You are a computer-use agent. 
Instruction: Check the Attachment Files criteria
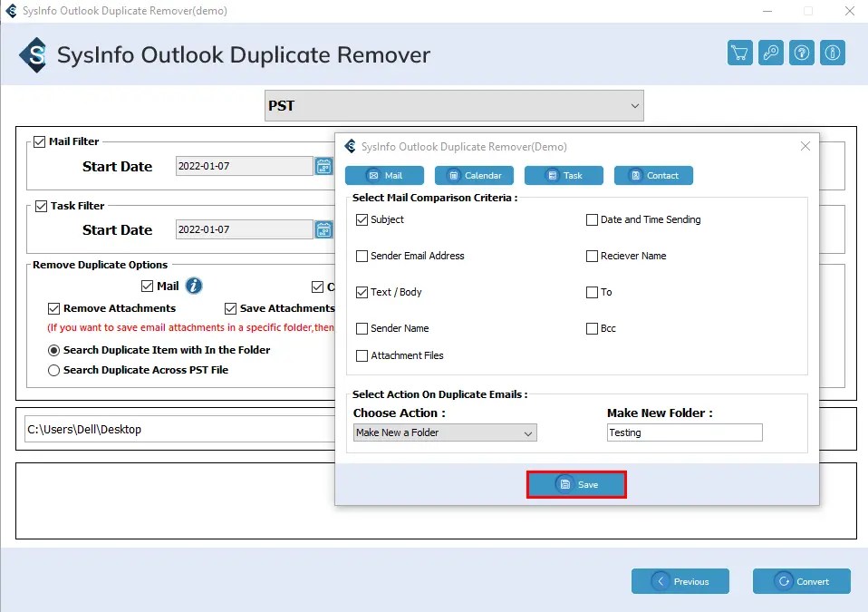pyautogui.click(x=363, y=356)
